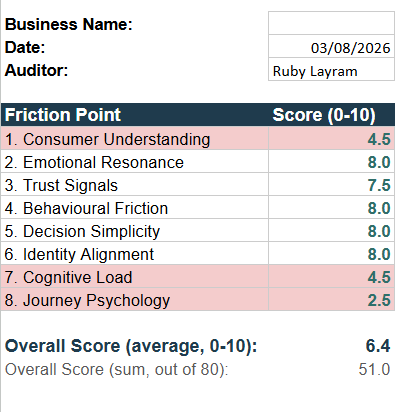
Task: Select Journey Psychology score 2.5 cell
Action: click(331, 300)
